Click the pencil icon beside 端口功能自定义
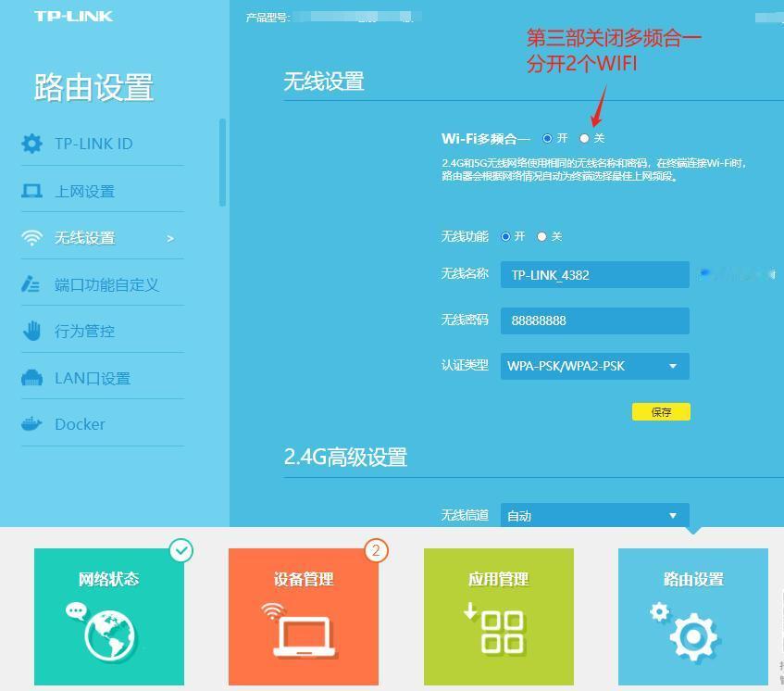This screenshot has width=784, height=691. coord(31,283)
